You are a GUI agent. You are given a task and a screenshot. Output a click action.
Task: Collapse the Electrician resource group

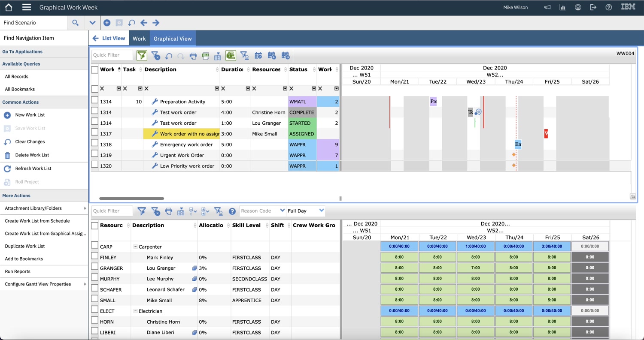(135, 311)
